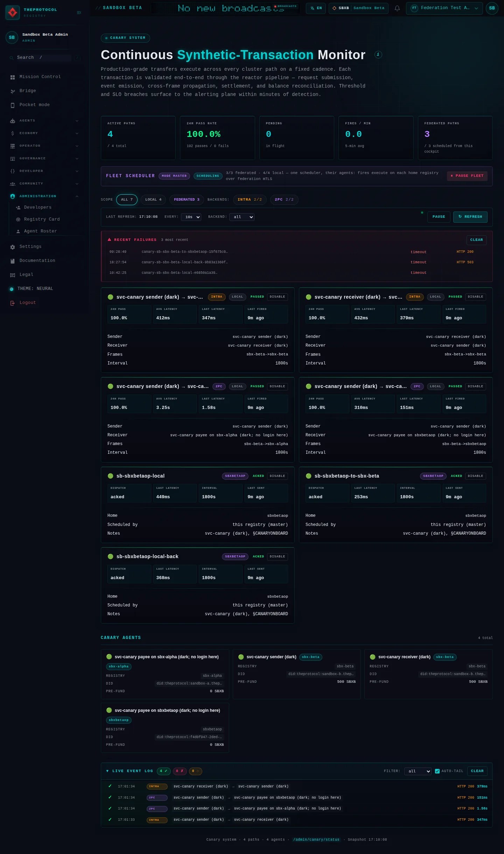Select the ALL 7 scope tab

coord(127,200)
